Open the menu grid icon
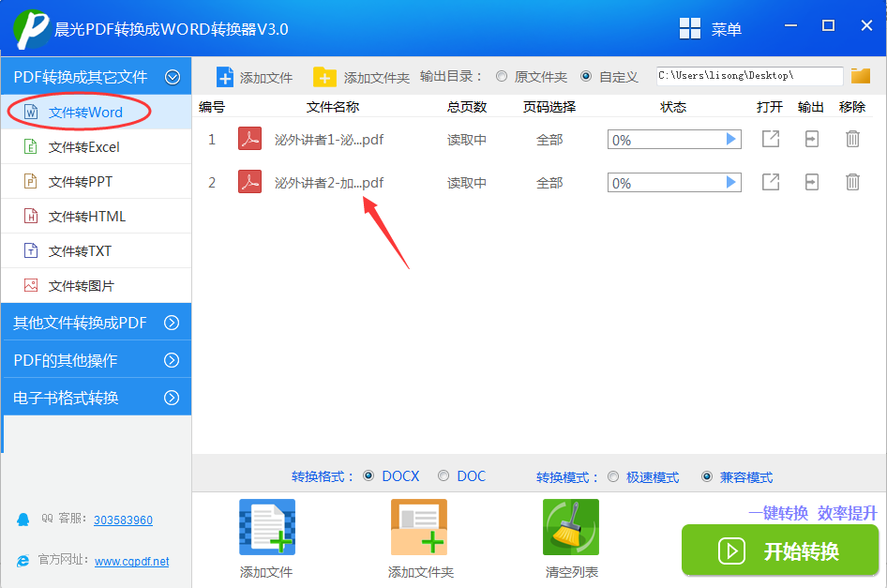Image resolution: width=887 pixels, height=588 pixels. (689, 28)
